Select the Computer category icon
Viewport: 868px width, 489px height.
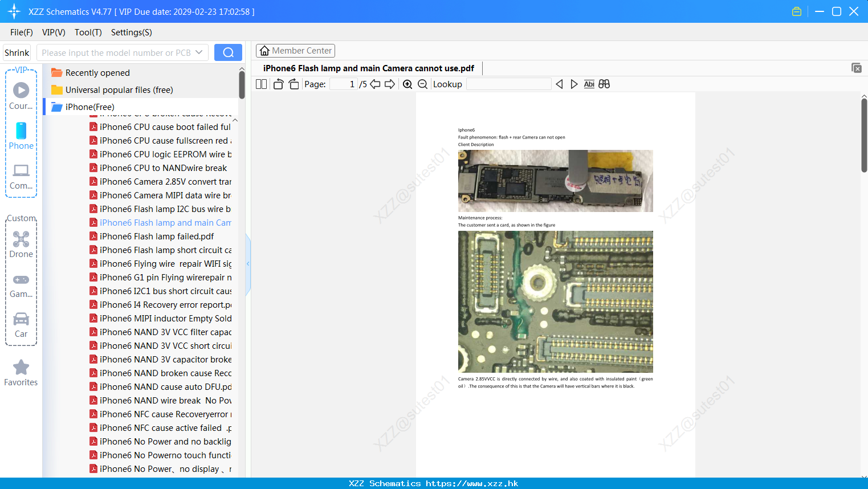[x=21, y=176]
